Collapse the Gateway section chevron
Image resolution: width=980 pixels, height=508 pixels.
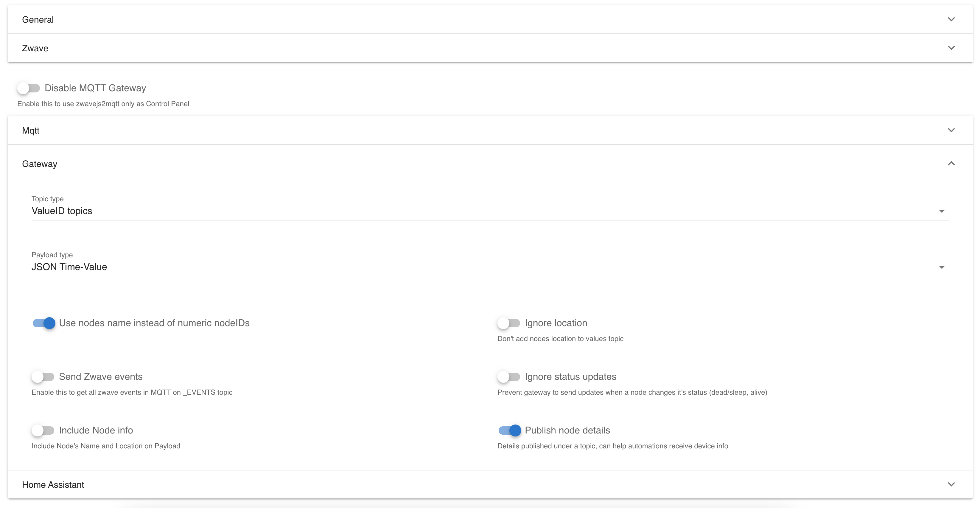[x=951, y=163]
